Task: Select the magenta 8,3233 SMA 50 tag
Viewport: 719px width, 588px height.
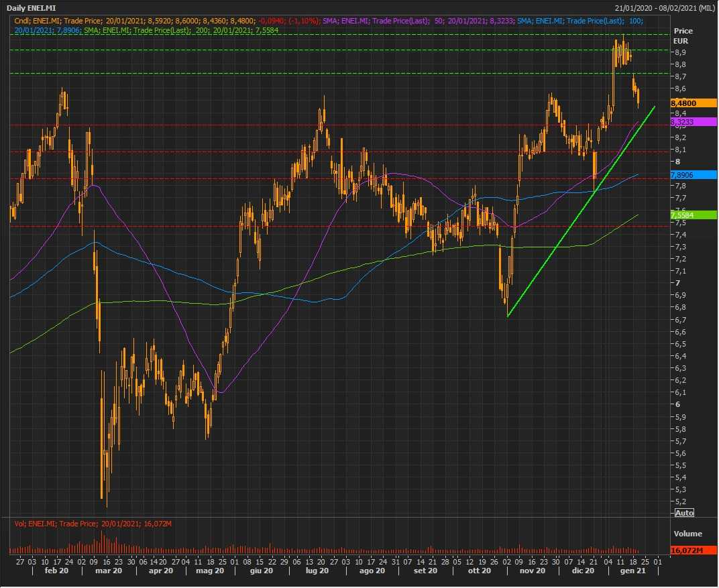Action: 694,123
